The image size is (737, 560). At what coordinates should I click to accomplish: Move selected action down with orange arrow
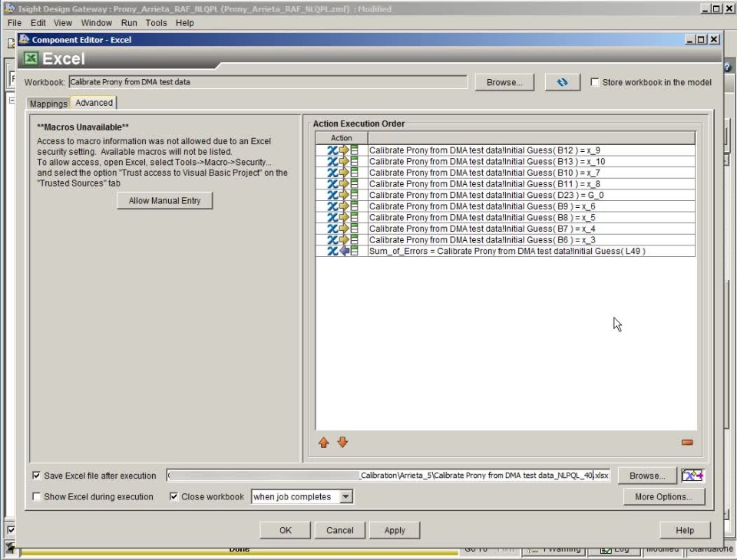342,442
